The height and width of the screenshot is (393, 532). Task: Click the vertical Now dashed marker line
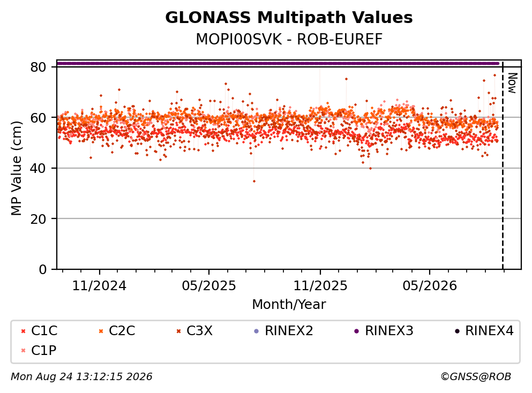pos(503,165)
